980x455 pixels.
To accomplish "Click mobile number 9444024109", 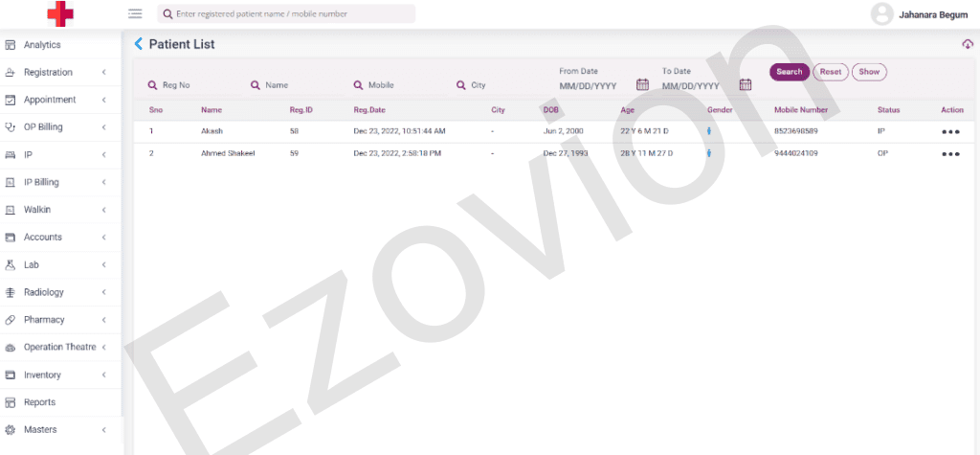I will pos(796,153).
